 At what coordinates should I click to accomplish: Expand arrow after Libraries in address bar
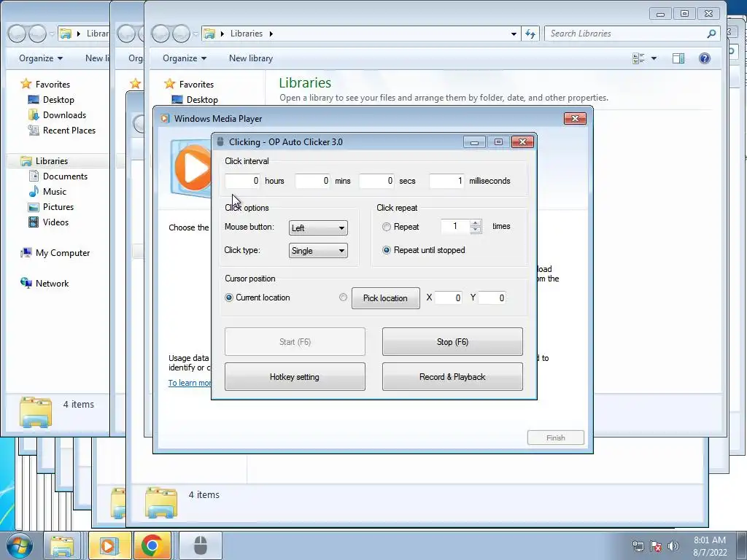(271, 34)
